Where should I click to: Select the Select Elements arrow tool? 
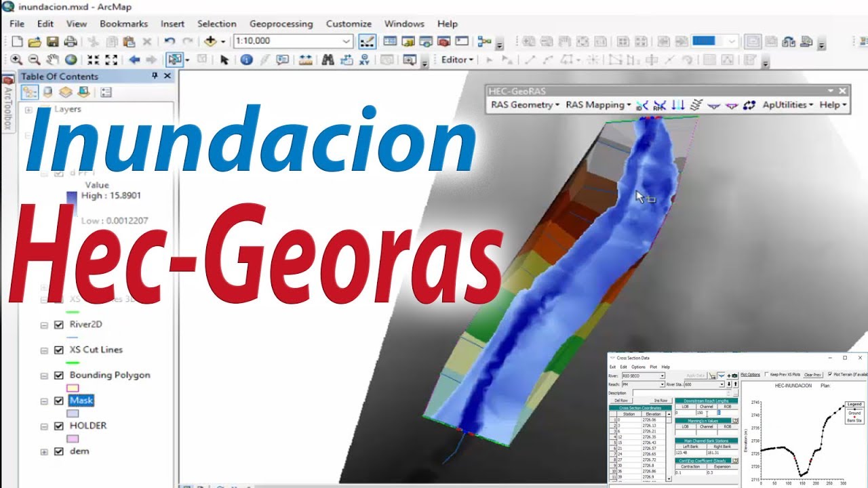point(224,60)
